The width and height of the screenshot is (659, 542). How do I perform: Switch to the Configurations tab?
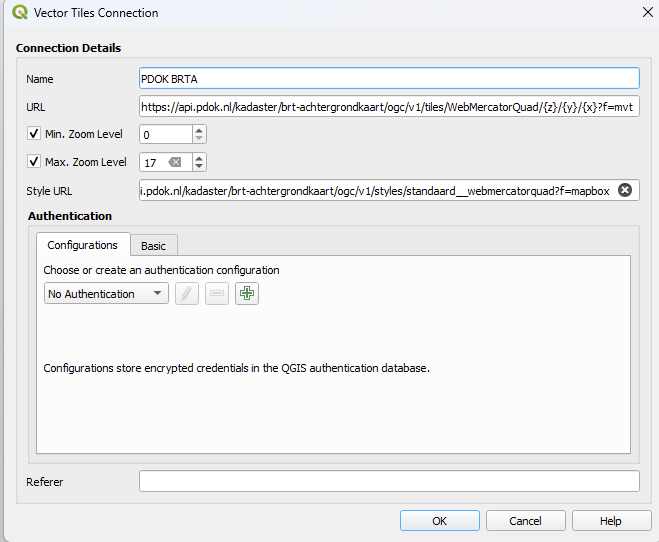pos(82,245)
